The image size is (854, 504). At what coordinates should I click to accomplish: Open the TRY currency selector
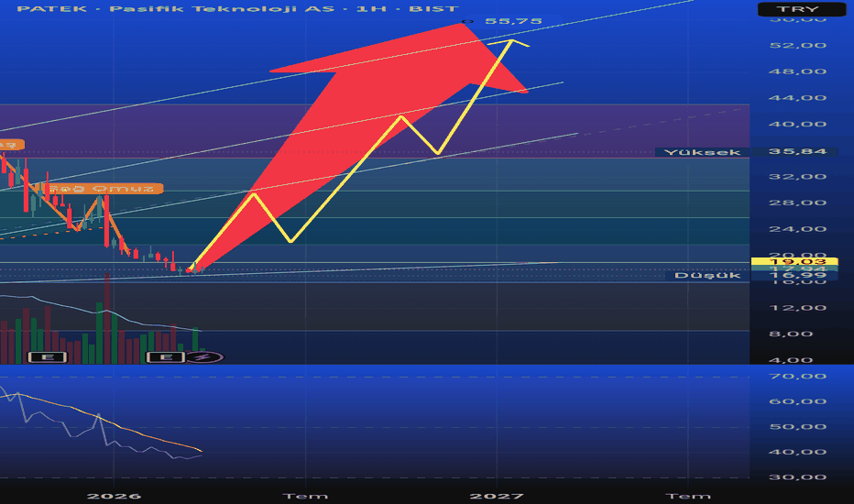click(802, 9)
